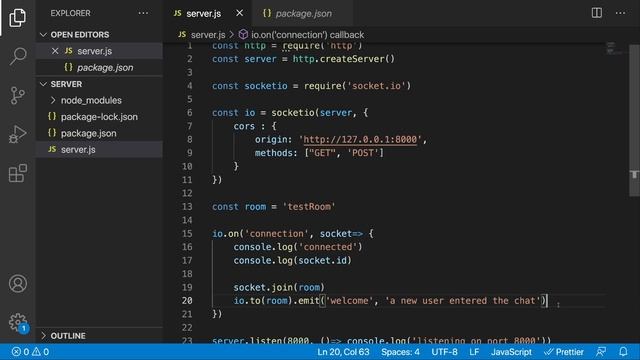Close server.js in Open Editors list
The width and height of the screenshot is (640, 360).
55,51
